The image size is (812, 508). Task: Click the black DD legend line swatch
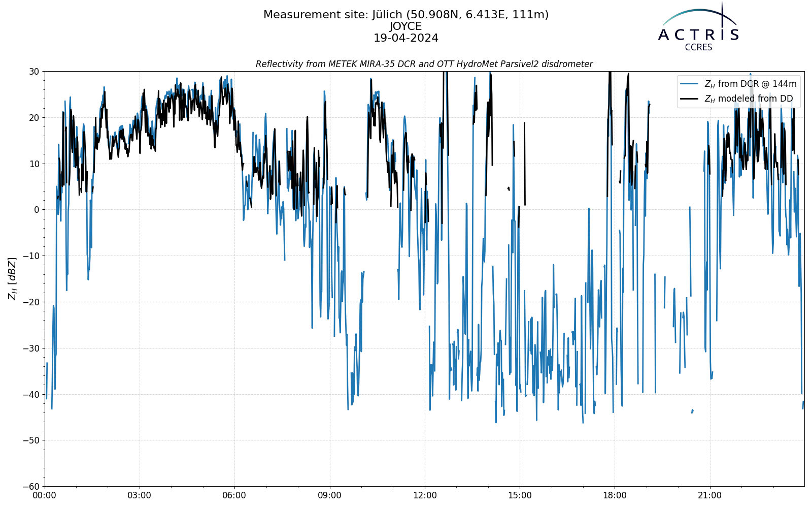click(x=690, y=99)
